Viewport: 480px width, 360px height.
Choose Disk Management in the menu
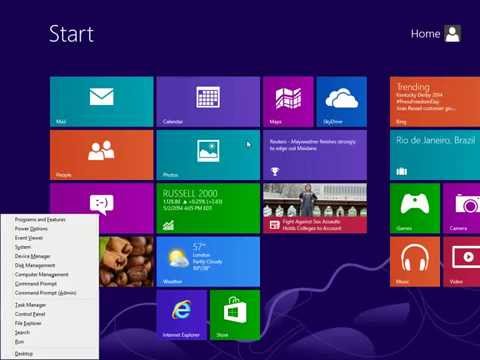click(50, 265)
